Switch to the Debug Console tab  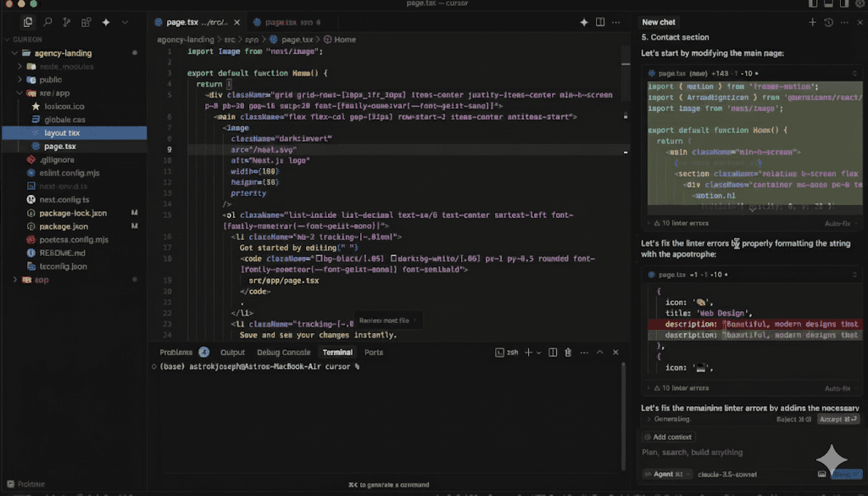(283, 352)
